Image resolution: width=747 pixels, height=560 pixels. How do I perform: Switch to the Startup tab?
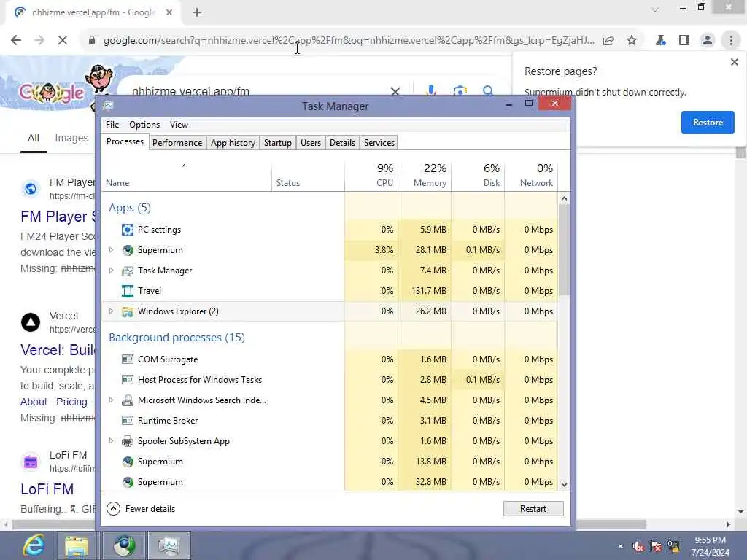pyautogui.click(x=278, y=143)
